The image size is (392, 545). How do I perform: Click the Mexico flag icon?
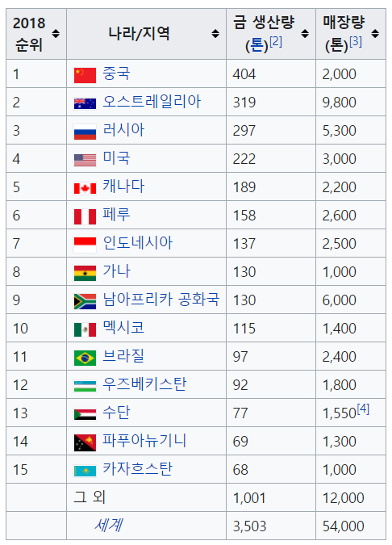pos(85,330)
